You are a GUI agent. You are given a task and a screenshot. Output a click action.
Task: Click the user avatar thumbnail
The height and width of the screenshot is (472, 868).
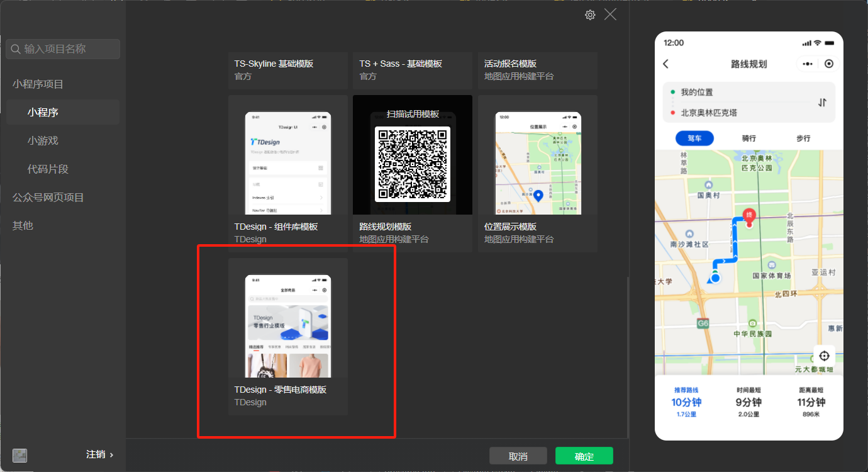(19, 455)
